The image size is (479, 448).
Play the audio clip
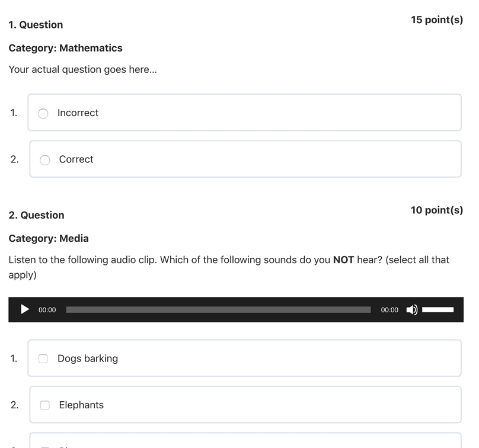(x=25, y=309)
